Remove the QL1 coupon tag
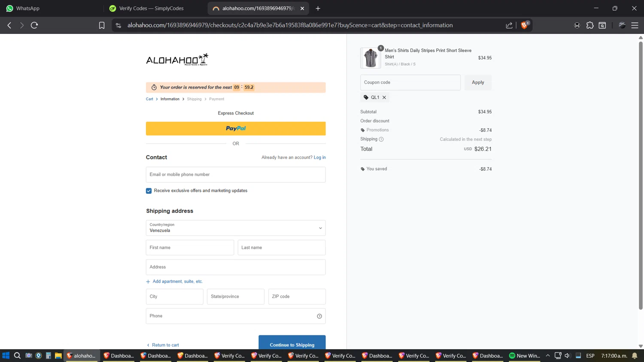The height and width of the screenshot is (362, 644). coord(384,97)
